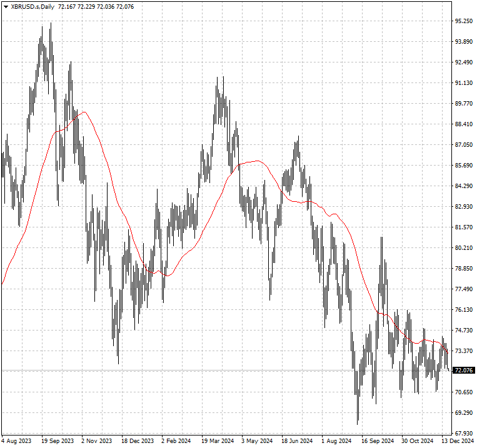
Task: Select the price axis value 92.490
Action: pyautogui.click(x=464, y=62)
